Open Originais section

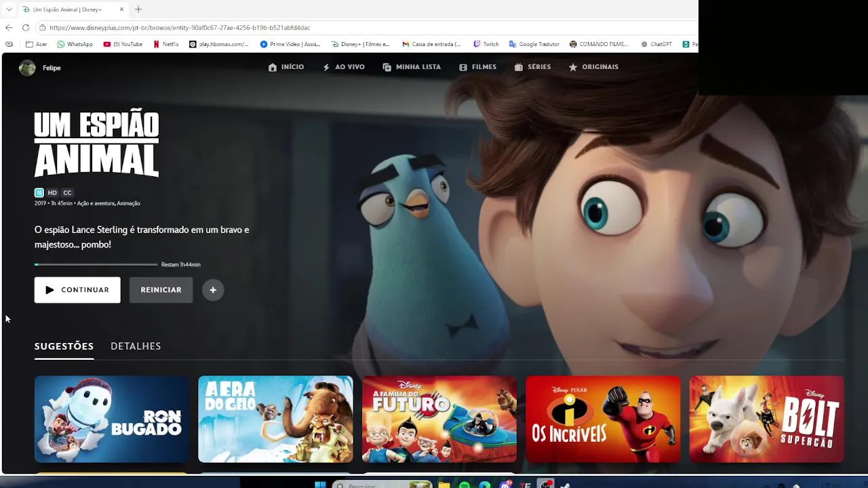pyautogui.click(x=593, y=67)
